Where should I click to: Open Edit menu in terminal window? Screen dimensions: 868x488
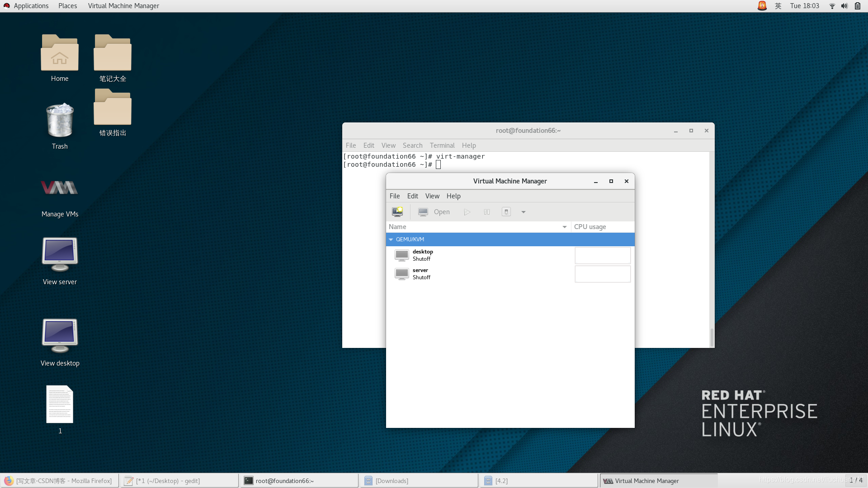coord(369,145)
